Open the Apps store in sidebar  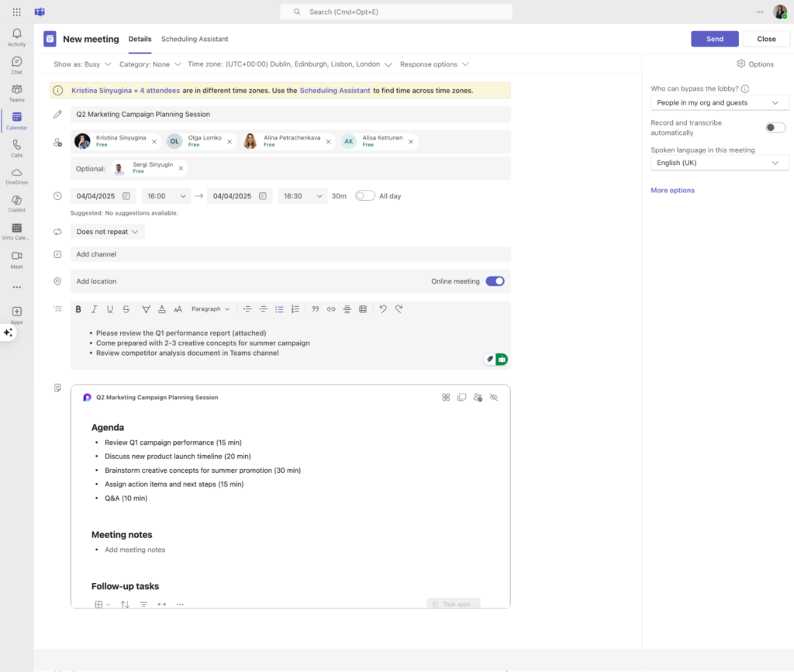click(17, 315)
